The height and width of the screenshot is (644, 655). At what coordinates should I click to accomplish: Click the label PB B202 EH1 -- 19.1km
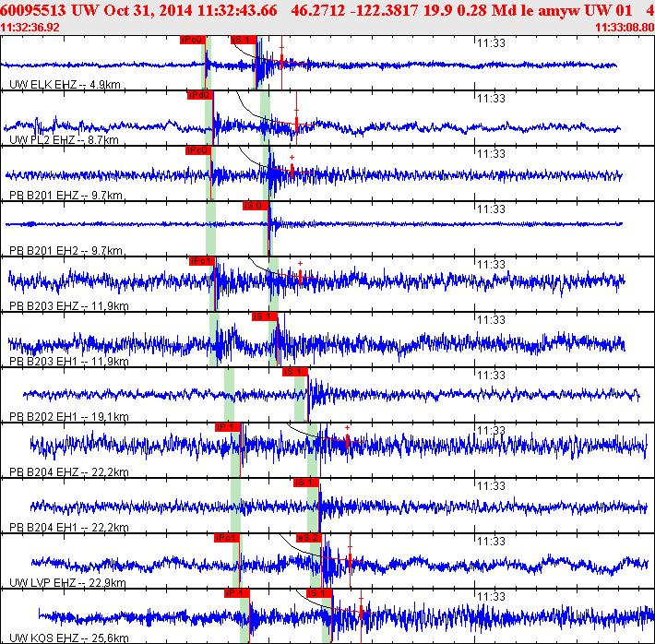coord(69,417)
